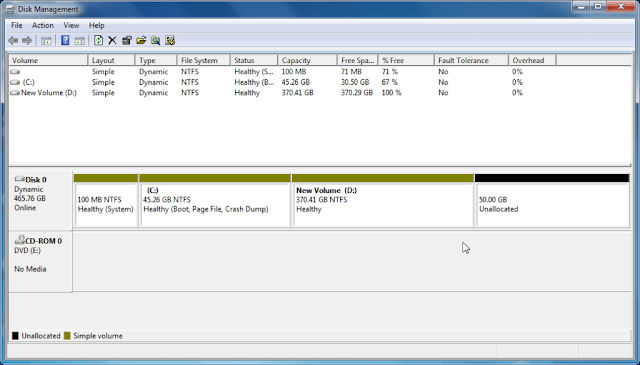The height and width of the screenshot is (365, 640).
Task: Click the 30.50 GB free space cell
Action: [x=355, y=82]
